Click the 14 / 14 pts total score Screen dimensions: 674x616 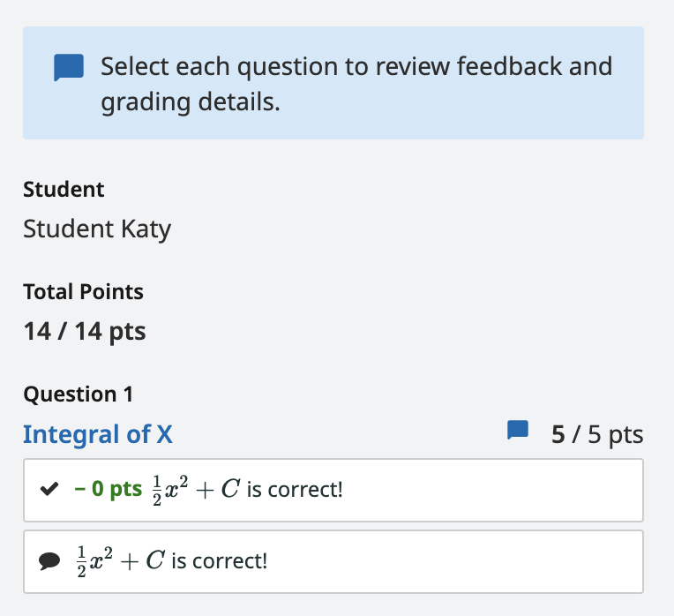click(x=85, y=332)
